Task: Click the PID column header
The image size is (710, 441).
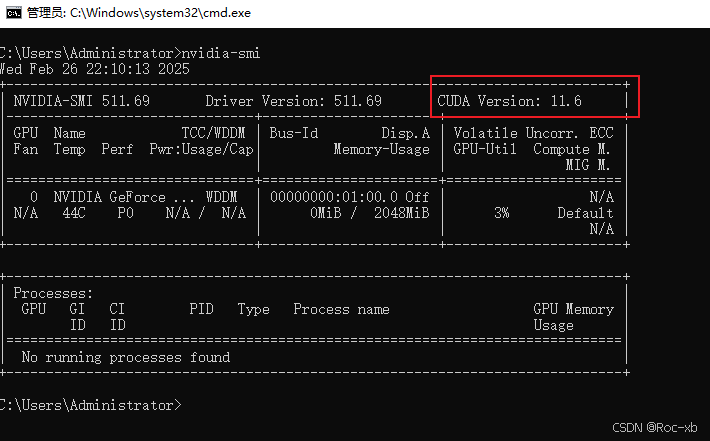Action: pos(201,309)
